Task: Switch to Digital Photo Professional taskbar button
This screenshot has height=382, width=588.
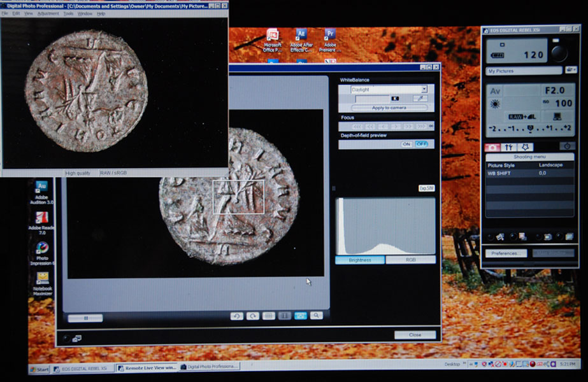Action: coord(209,367)
